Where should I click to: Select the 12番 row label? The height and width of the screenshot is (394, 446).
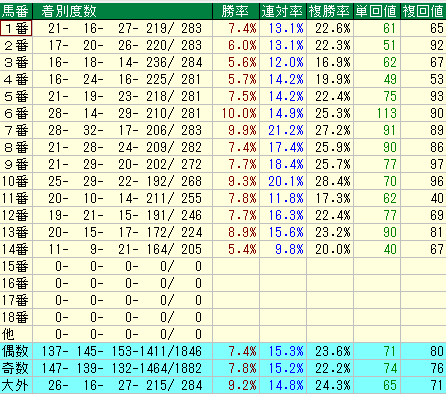pyautogui.click(x=16, y=215)
